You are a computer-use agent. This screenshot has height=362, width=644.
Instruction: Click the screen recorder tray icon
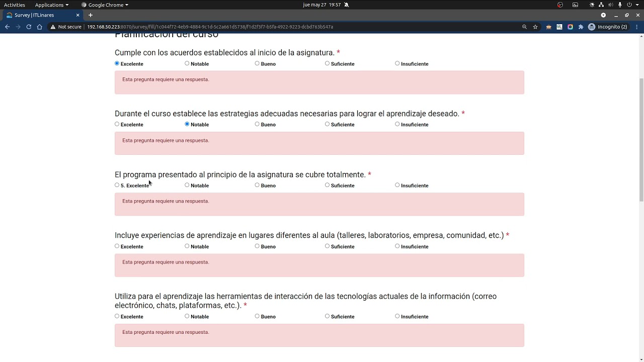pyautogui.click(x=560, y=5)
